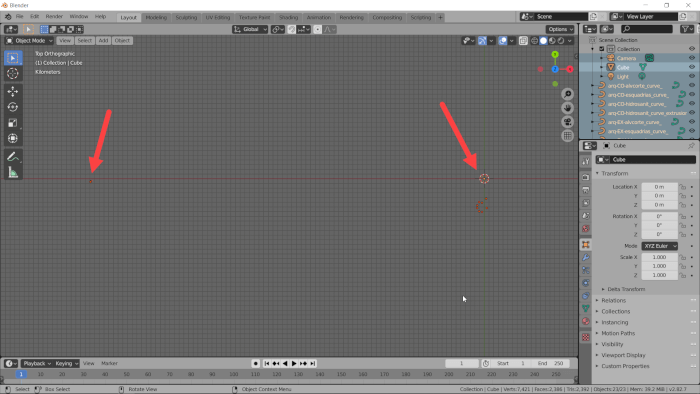
Task: Toggle camera view button in viewport
Action: pos(567,122)
